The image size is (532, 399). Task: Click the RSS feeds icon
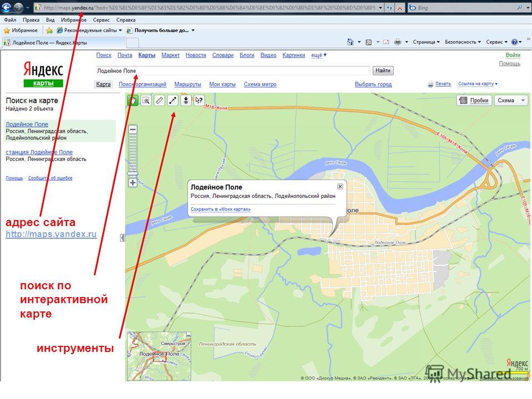pyautogui.click(x=369, y=42)
